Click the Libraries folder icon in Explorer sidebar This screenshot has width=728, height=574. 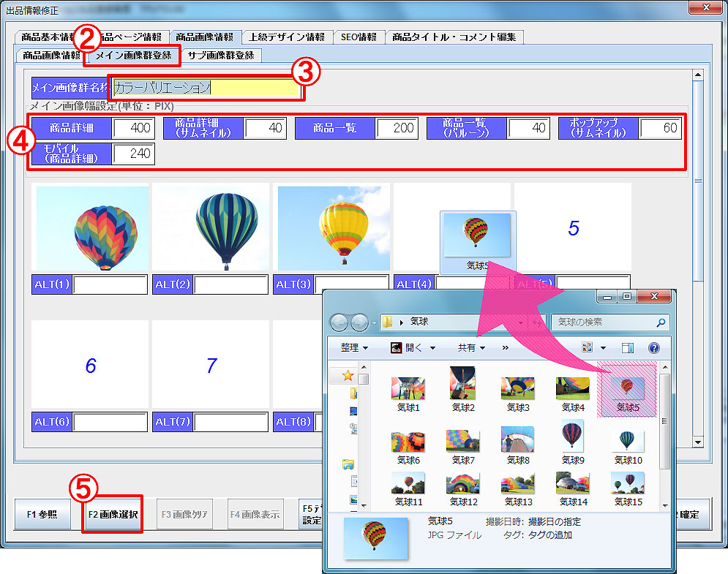[x=349, y=464]
